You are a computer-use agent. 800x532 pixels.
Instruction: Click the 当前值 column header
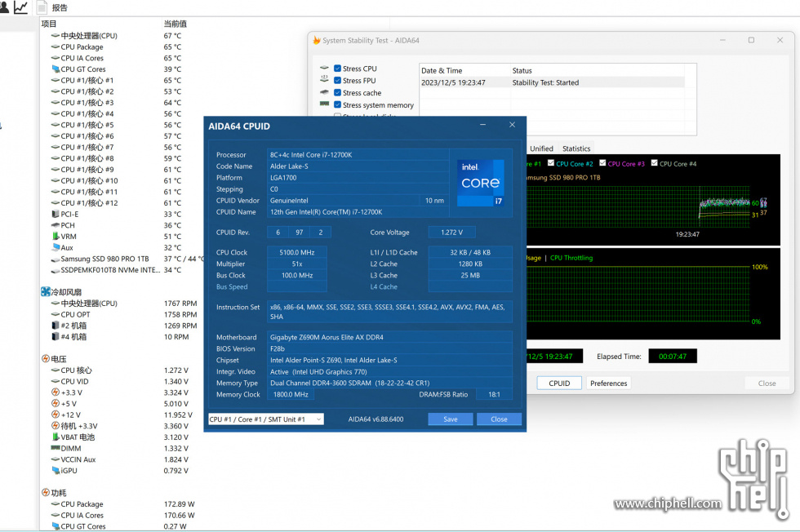pyautogui.click(x=175, y=24)
